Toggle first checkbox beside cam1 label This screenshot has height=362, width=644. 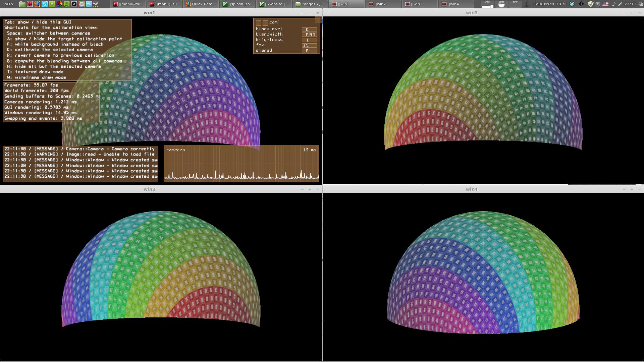point(259,23)
